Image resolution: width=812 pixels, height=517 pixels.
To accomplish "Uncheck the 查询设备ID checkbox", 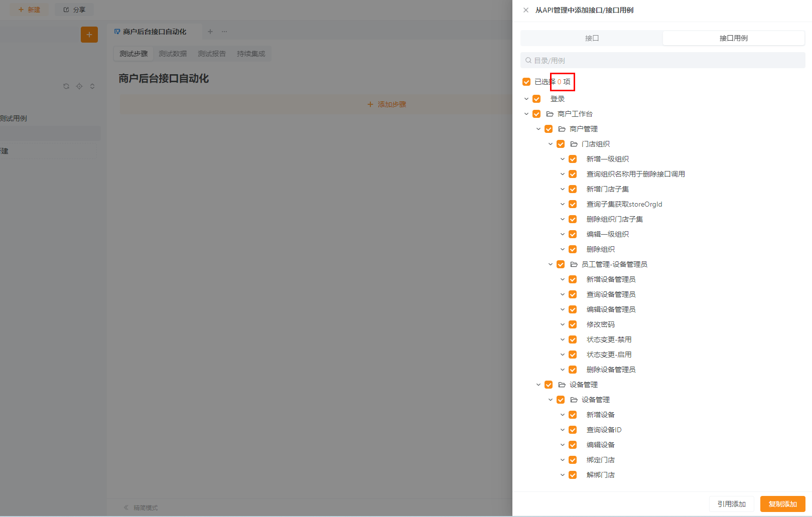I will click(x=573, y=430).
